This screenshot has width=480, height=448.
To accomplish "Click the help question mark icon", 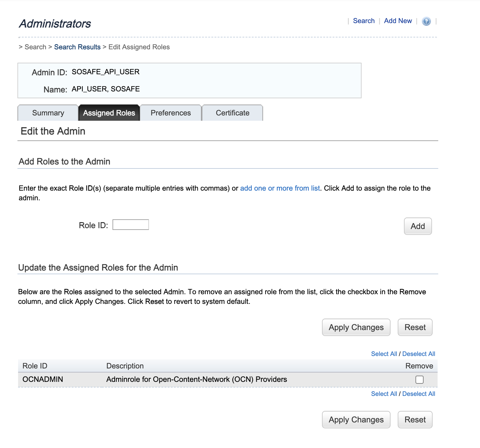I will pyautogui.click(x=426, y=21).
